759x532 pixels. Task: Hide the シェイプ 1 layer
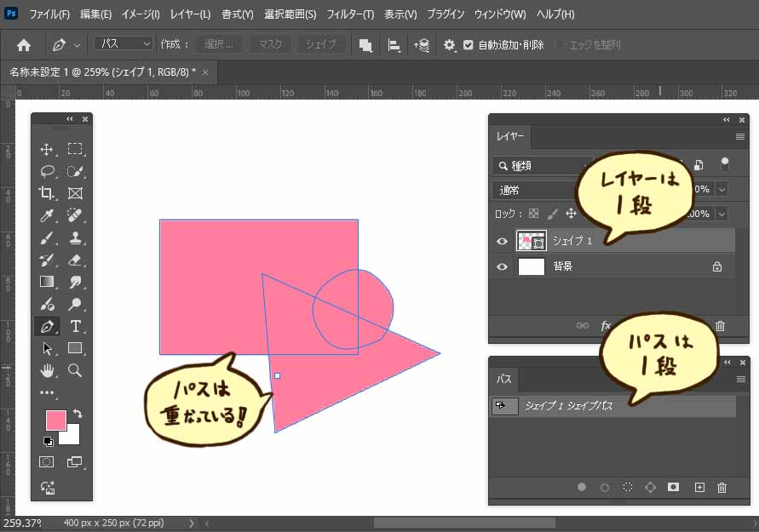point(502,241)
